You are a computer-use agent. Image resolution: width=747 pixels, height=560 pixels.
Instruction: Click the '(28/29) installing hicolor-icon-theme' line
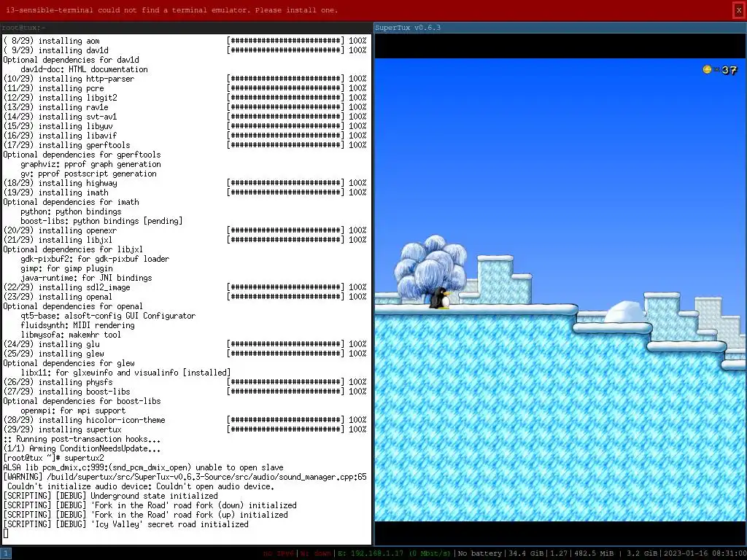pyautogui.click(x=85, y=420)
